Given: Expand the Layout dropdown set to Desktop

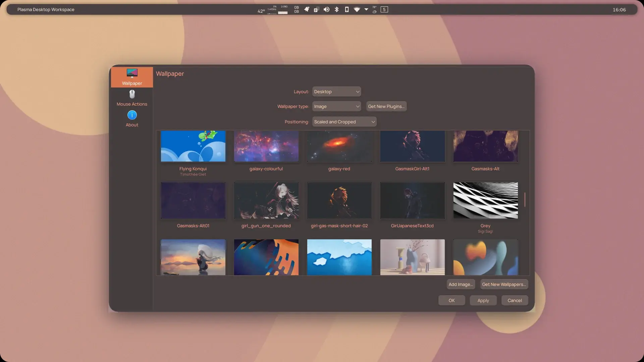Looking at the screenshot, I should pyautogui.click(x=336, y=91).
